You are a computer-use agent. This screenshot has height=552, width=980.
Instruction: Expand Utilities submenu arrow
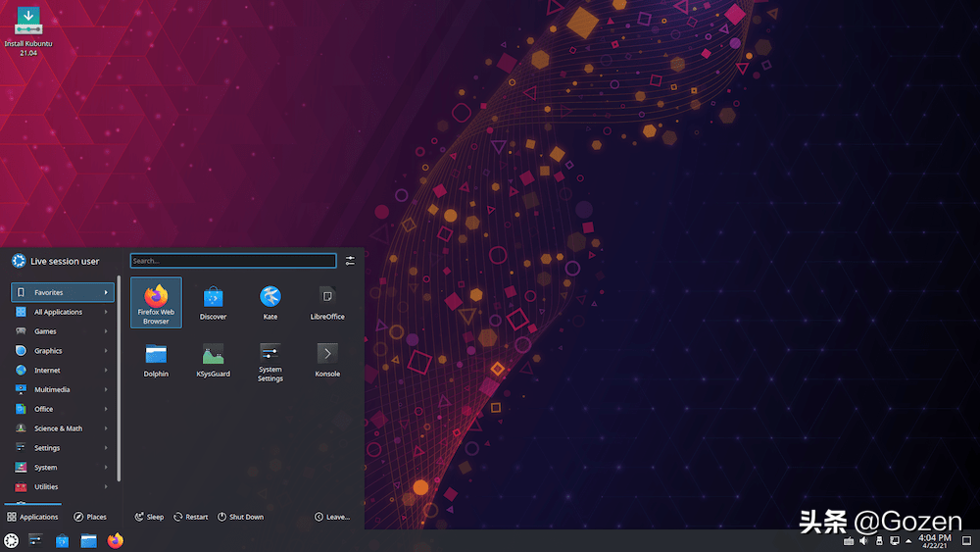click(106, 486)
